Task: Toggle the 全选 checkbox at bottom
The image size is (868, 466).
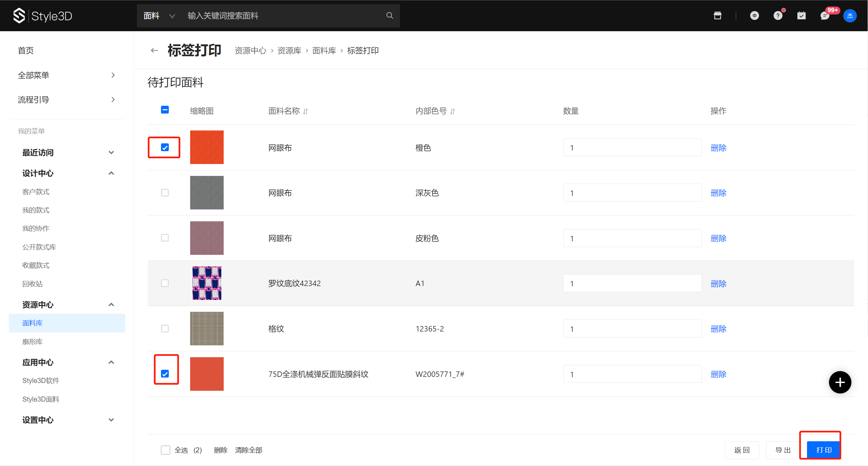Action: (x=165, y=450)
